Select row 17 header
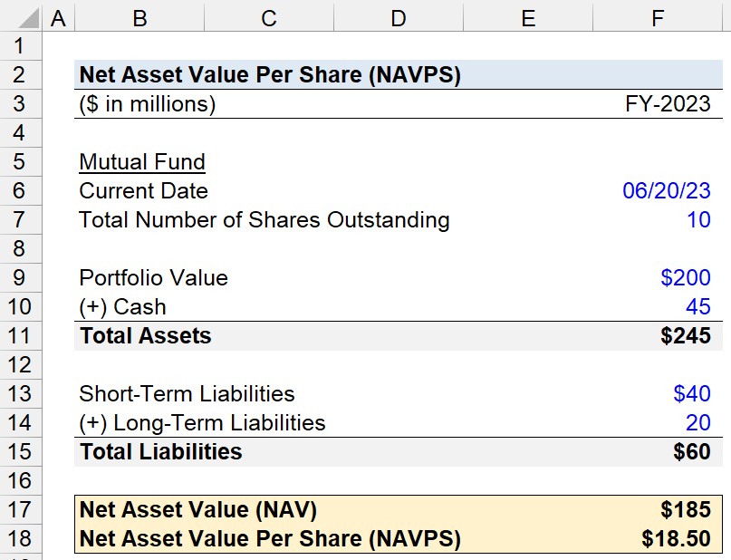The image size is (731, 560). pos(21,509)
